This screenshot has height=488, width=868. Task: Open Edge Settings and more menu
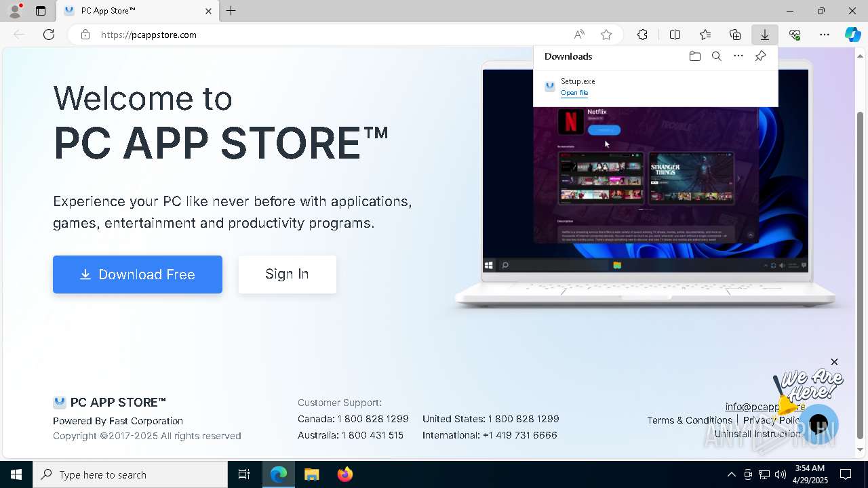pos(825,35)
